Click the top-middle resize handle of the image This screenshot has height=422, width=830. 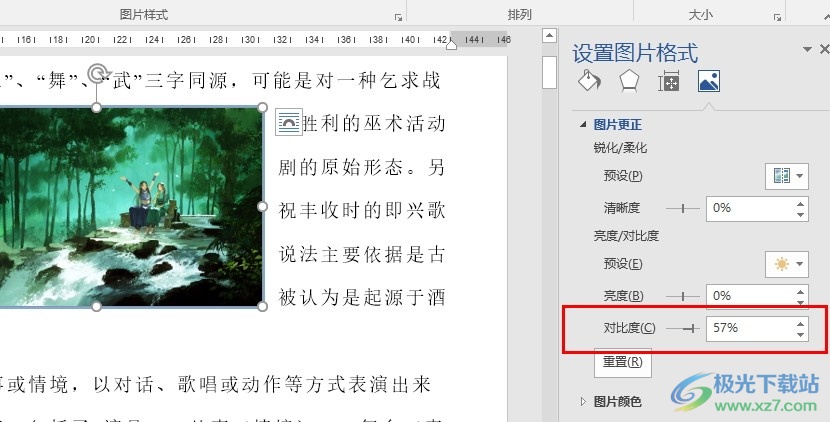(x=96, y=107)
